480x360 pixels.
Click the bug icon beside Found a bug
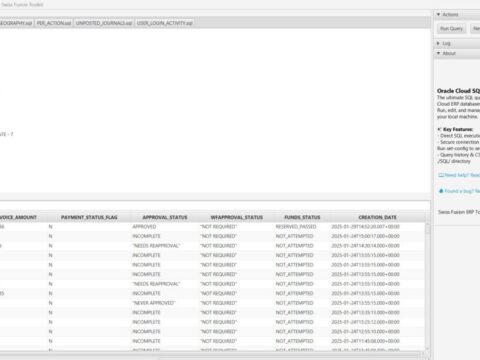[x=441, y=191]
